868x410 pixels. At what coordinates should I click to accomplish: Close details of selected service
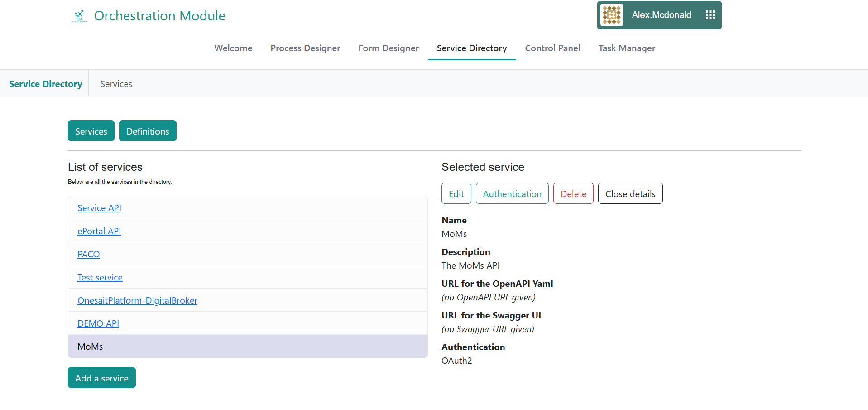coord(630,193)
